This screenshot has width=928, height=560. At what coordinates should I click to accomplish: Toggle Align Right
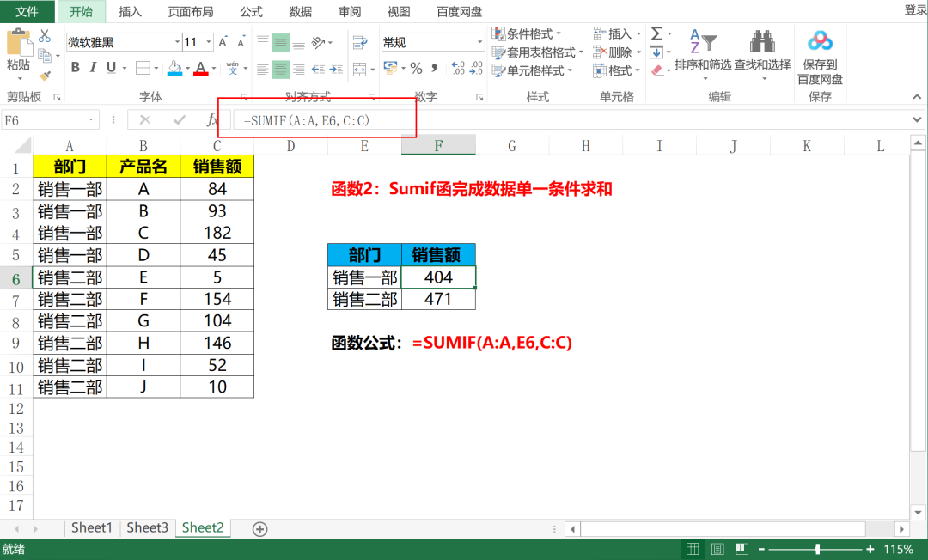[299, 70]
